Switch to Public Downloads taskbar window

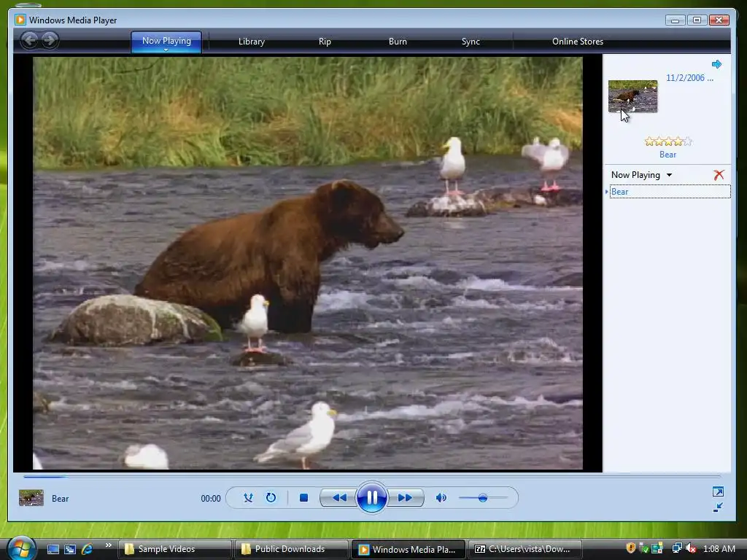291,549
